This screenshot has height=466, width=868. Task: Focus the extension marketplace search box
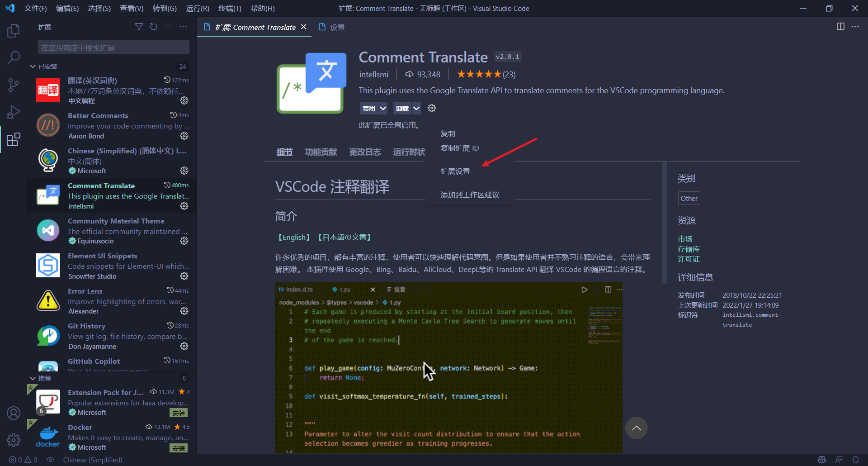(x=113, y=47)
